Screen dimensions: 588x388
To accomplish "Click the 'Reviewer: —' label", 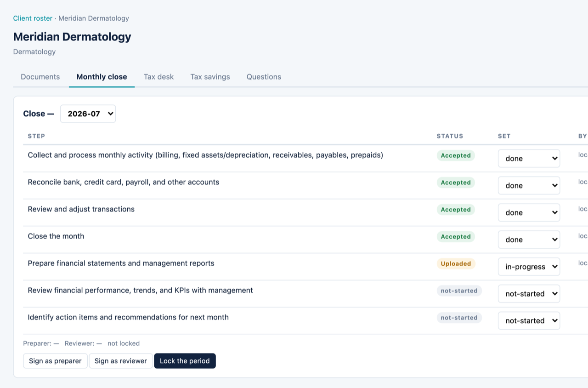I will pos(83,343).
